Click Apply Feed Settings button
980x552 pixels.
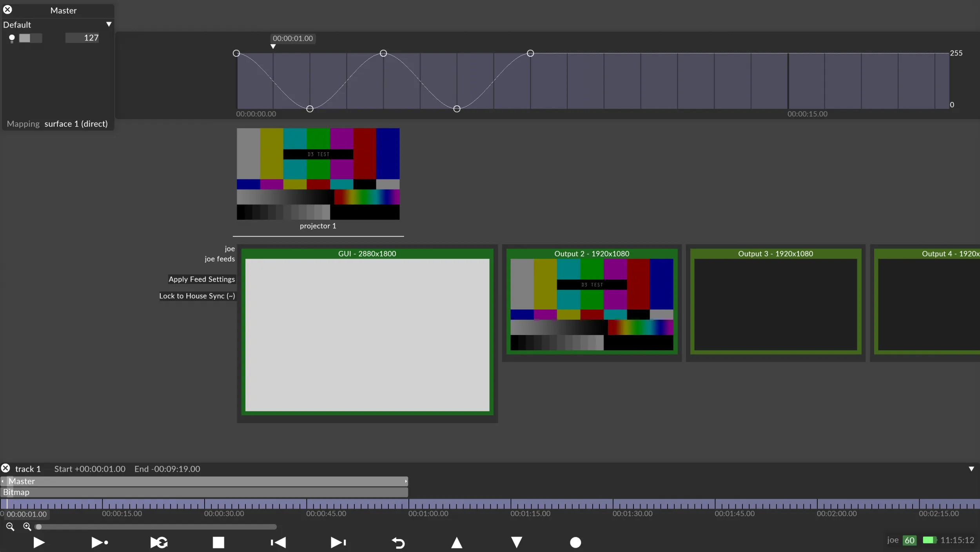pyautogui.click(x=201, y=279)
